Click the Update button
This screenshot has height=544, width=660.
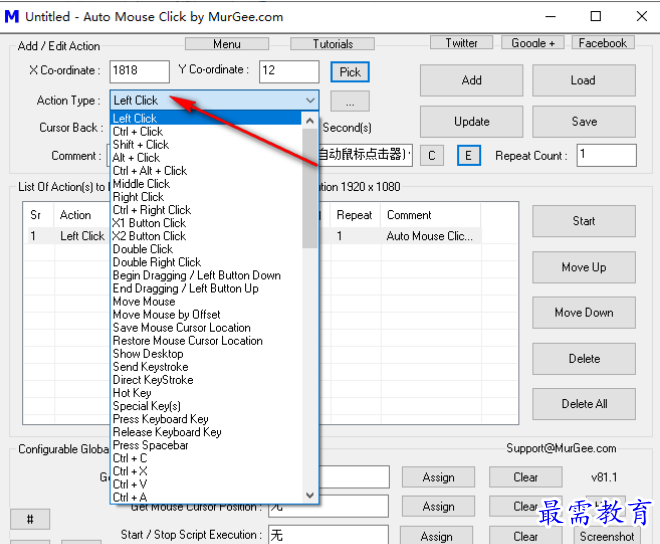tap(471, 122)
